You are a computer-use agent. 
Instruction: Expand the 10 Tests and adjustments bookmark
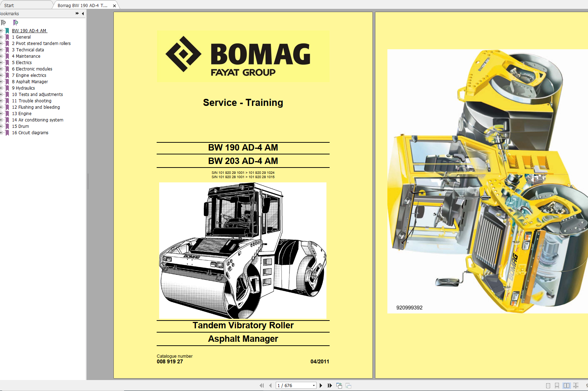(1, 95)
